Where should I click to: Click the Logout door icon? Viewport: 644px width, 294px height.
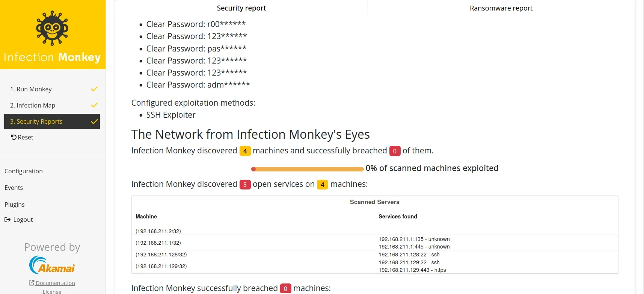coord(8,220)
